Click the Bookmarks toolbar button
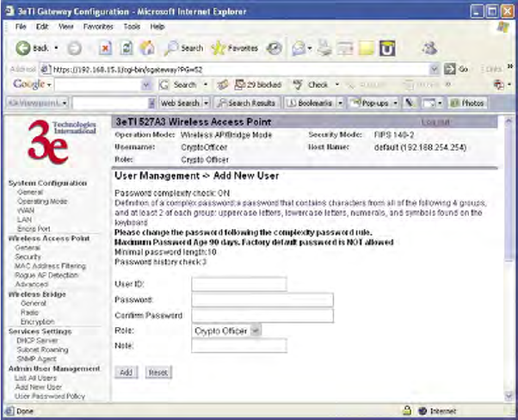518x420 pixels. click(311, 103)
